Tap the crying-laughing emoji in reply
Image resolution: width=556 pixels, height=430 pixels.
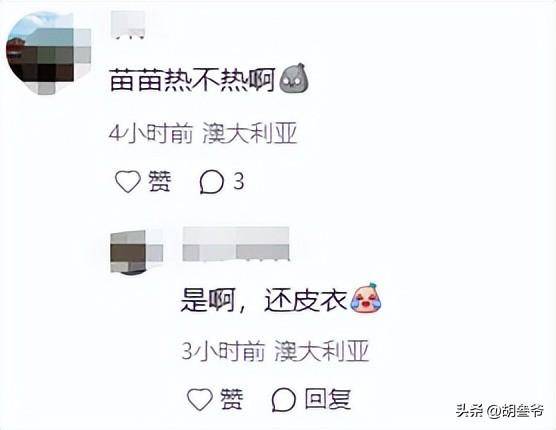(x=367, y=297)
